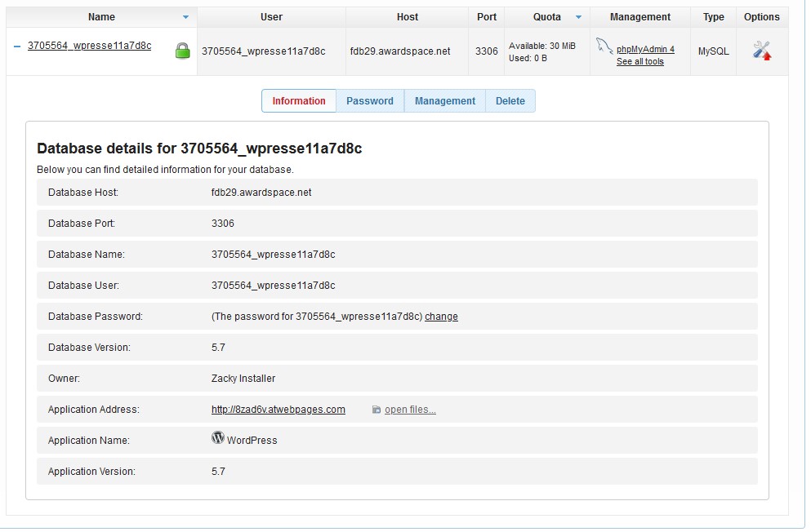Open the application address 8zad6v.atwebpages.com
Image resolution: width=811 pixels, height=532 pixels.
(279, 409)
